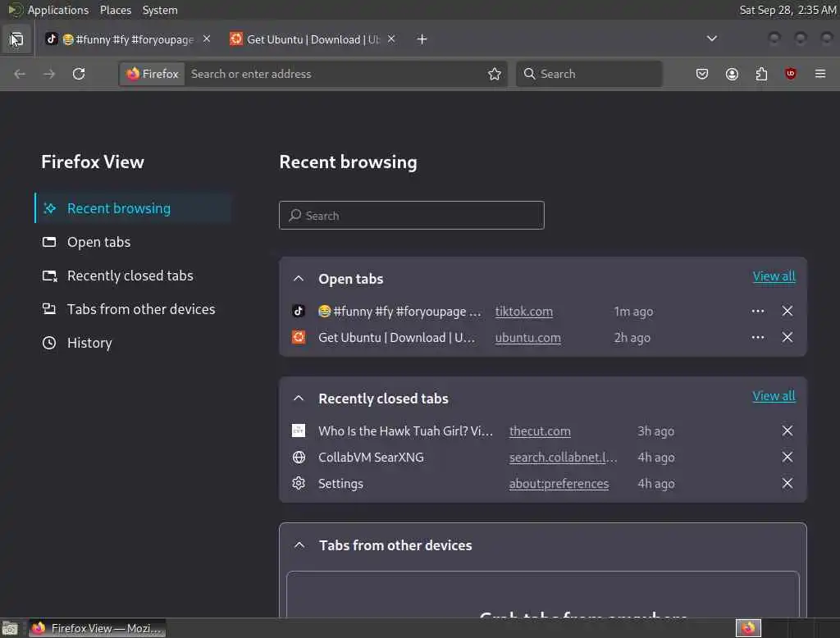Open the Extensions panel
This screenshot has height=638, width=840.
[x=761, y=74]
